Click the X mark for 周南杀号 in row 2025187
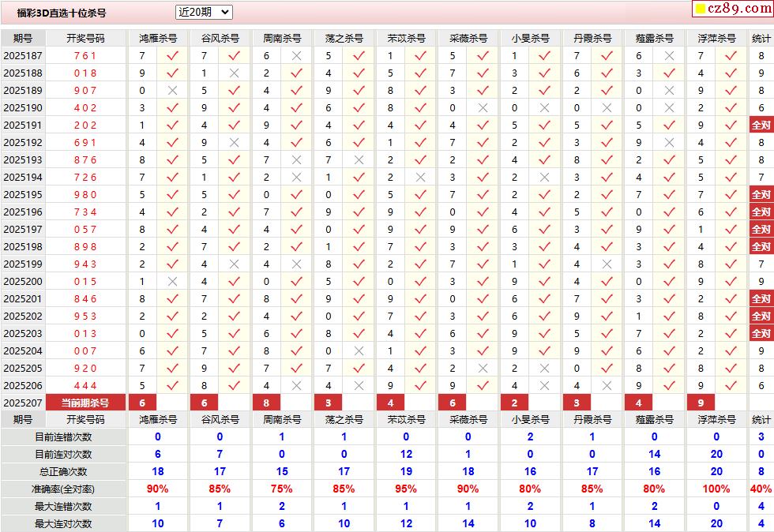The width and height of the screenshot is (774, 532). tap(296, 56)
